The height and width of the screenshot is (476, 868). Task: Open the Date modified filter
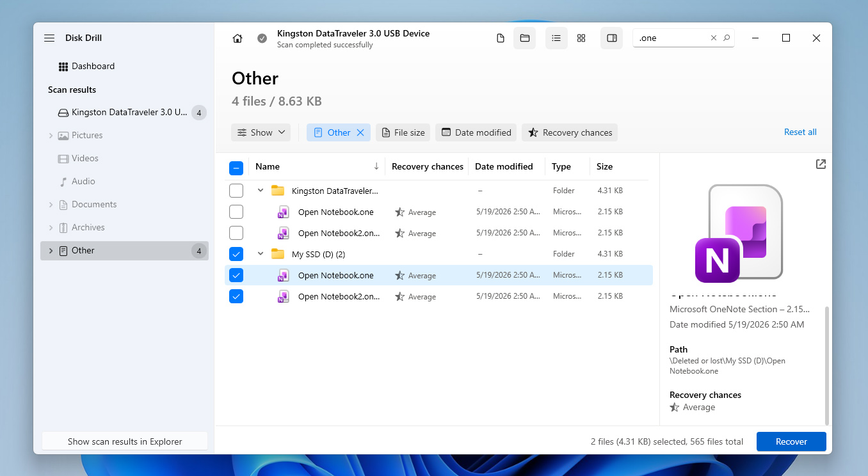(x=476, y=132)
